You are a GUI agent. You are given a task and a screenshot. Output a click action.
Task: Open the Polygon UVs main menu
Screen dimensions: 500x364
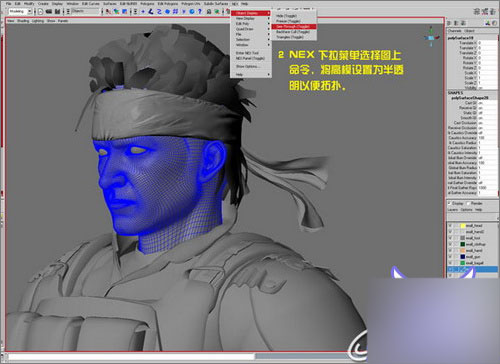pyautogui.click(x=191, y=4)
